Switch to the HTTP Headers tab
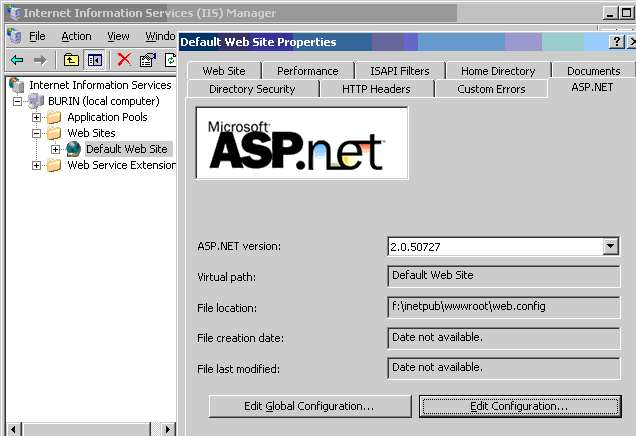The height and width of the screenshot is (436, 636). [376, 89]
